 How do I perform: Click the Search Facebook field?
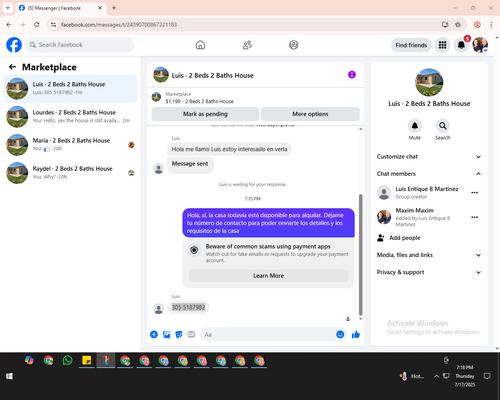click(x=80, y=45)
